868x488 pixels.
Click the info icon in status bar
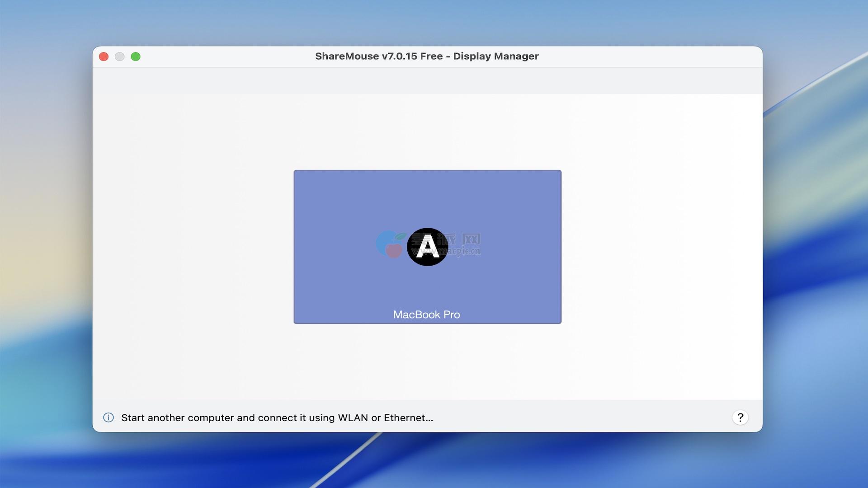(x=108, y=418)
